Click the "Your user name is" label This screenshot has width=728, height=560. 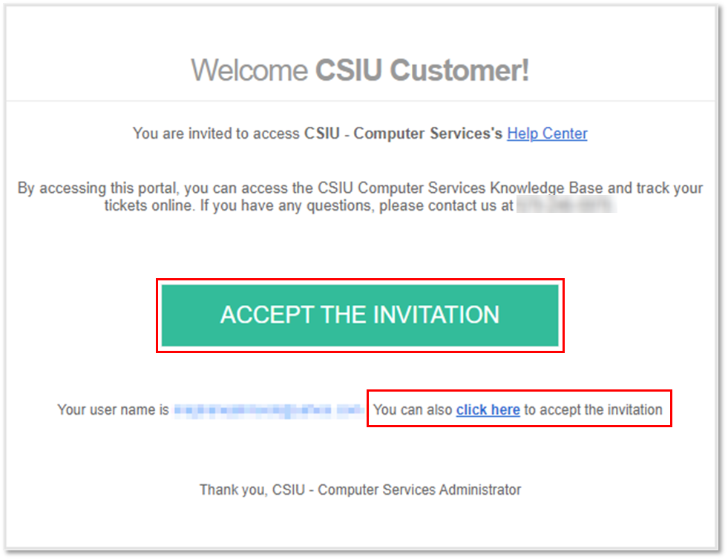pos(113,409)
